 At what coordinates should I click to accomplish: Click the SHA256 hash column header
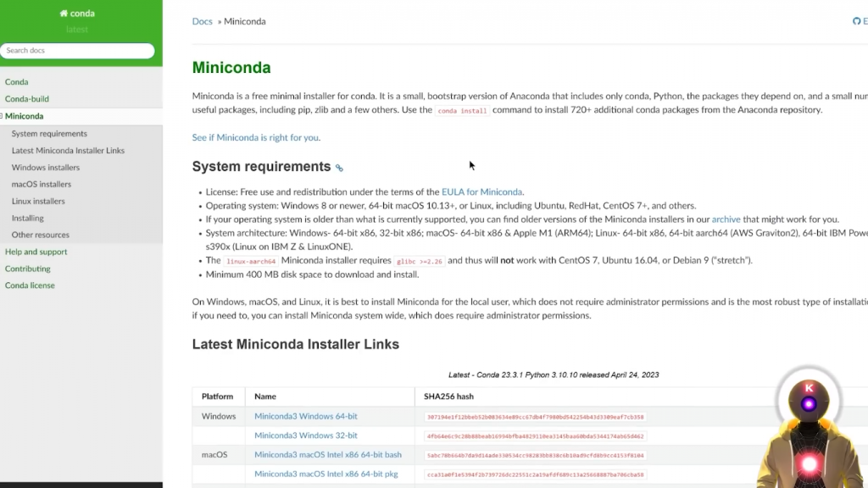point(449,396)
